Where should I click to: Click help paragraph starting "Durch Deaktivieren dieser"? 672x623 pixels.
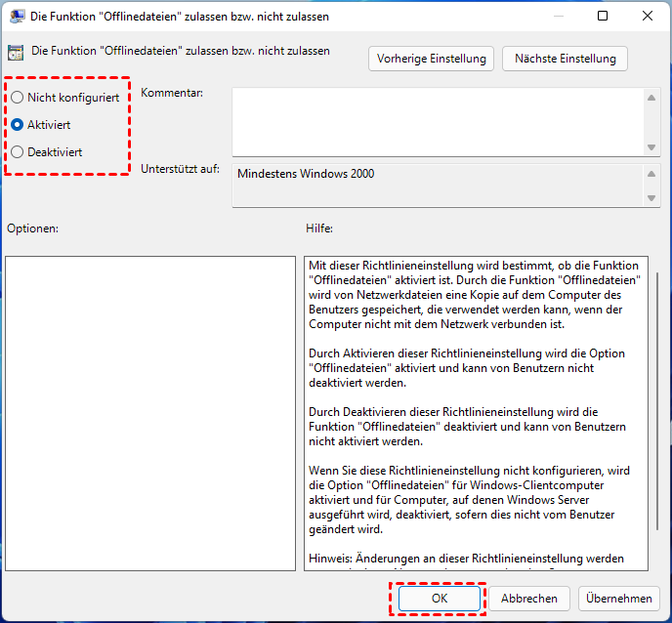[467, 427]
